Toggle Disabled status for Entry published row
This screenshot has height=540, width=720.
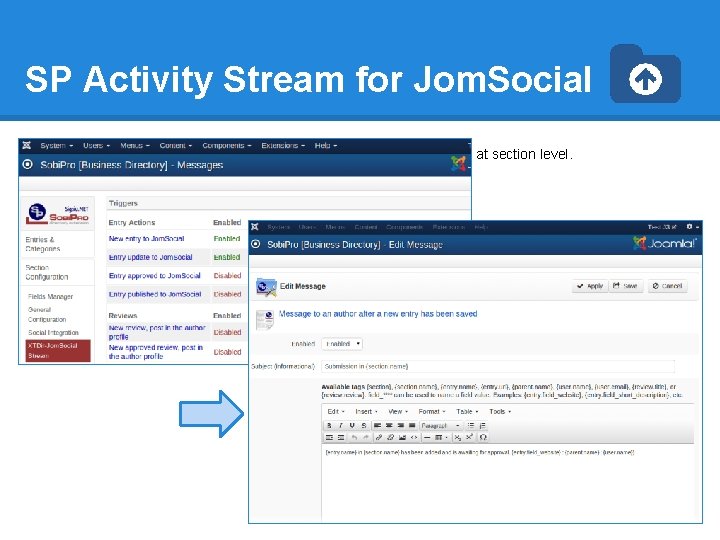click(227, 294)
